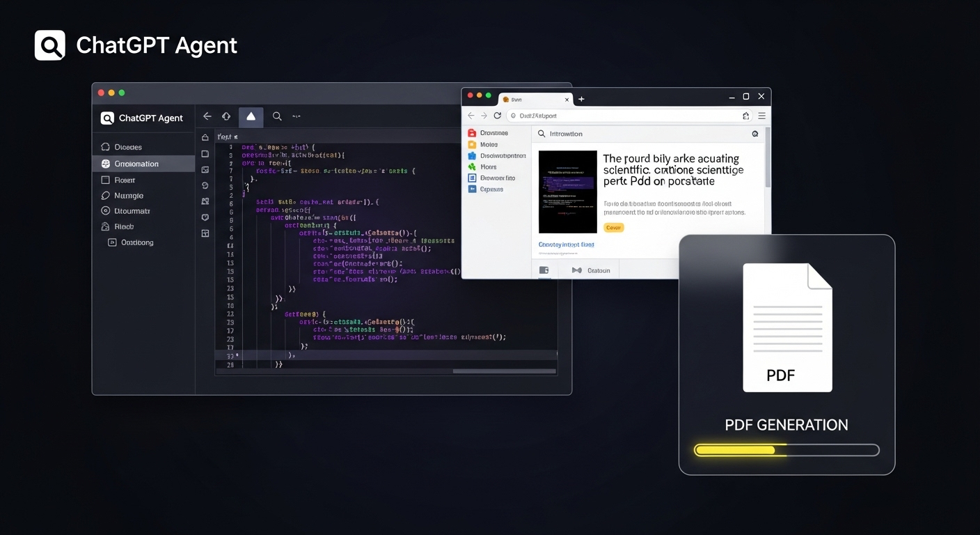Maximize the browser window using square button

[746, 97]
